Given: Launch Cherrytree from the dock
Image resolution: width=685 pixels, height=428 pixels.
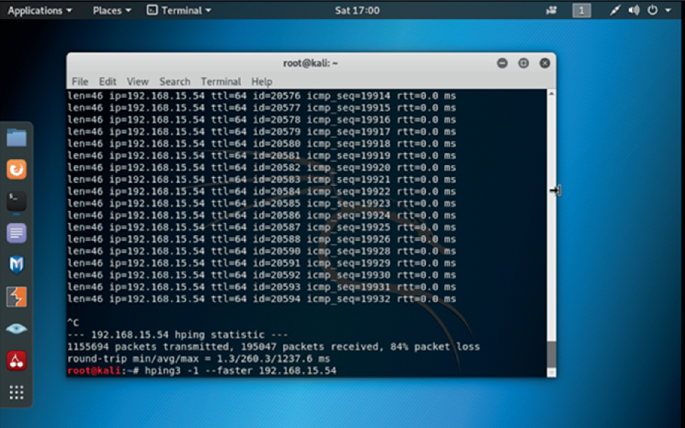Looking at the screenshot, I should [x=17, y=360].
